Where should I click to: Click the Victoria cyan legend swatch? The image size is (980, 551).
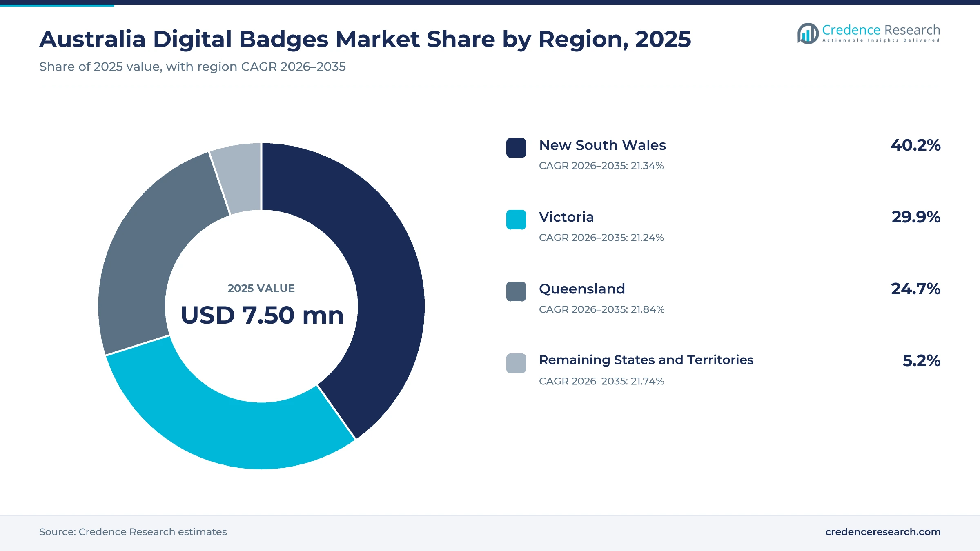click(516, 220)
